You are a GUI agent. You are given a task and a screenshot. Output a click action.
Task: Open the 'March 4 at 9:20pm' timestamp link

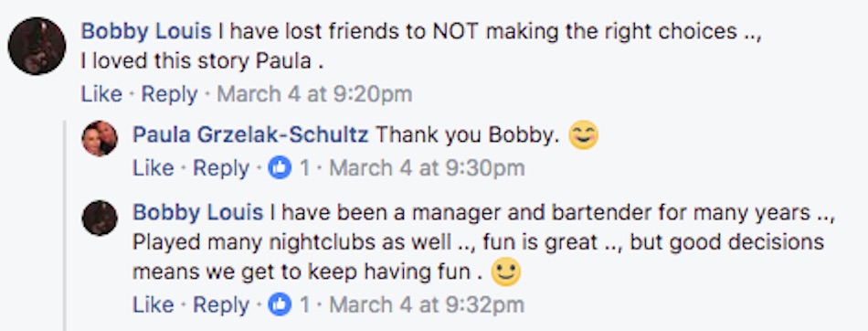pos(314,94)
